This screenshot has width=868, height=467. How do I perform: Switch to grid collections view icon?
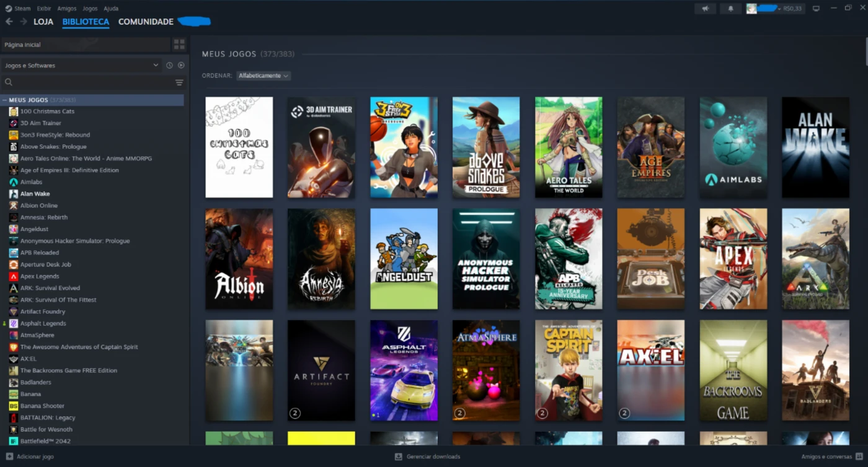[x=179, y=45]
